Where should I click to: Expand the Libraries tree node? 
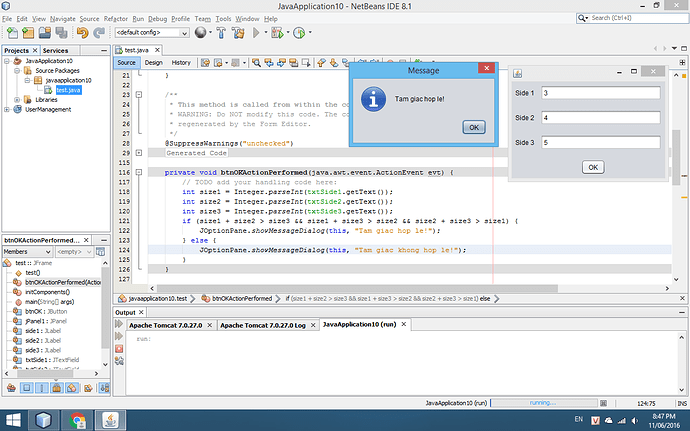pos(17,100)
